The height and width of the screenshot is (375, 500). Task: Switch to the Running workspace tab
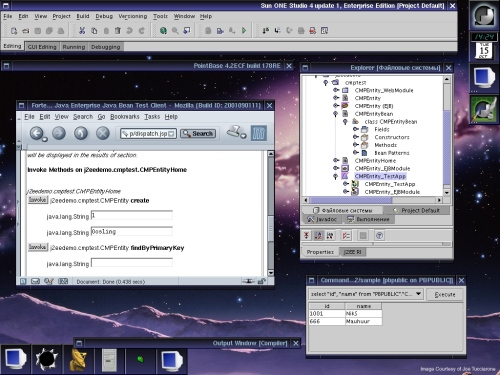[x=74, y=47]
